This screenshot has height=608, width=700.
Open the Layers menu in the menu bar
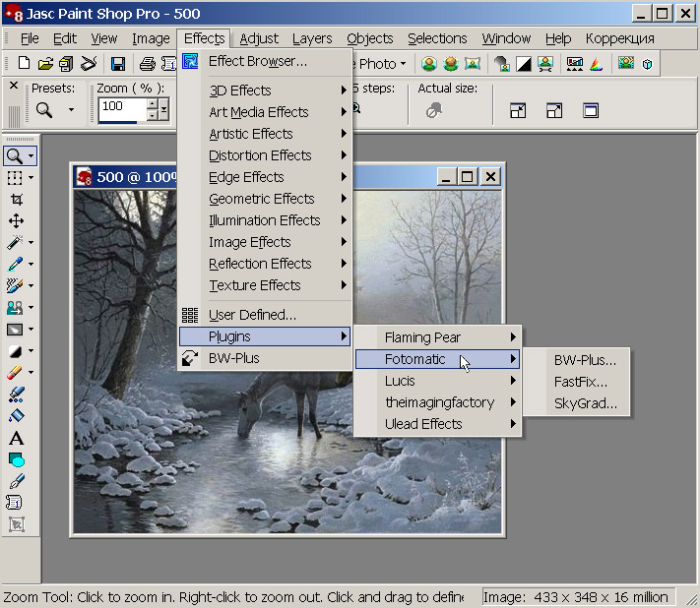[x=312, y=38]
